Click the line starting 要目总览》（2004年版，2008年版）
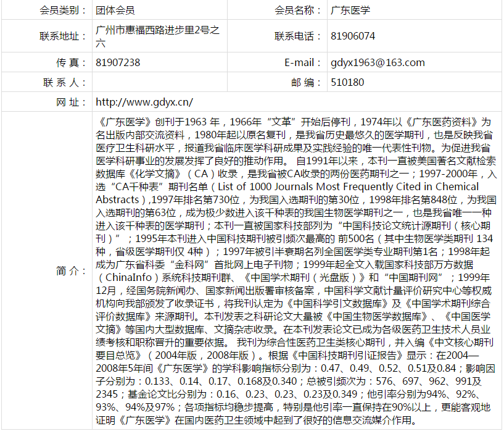 point(287,355)
